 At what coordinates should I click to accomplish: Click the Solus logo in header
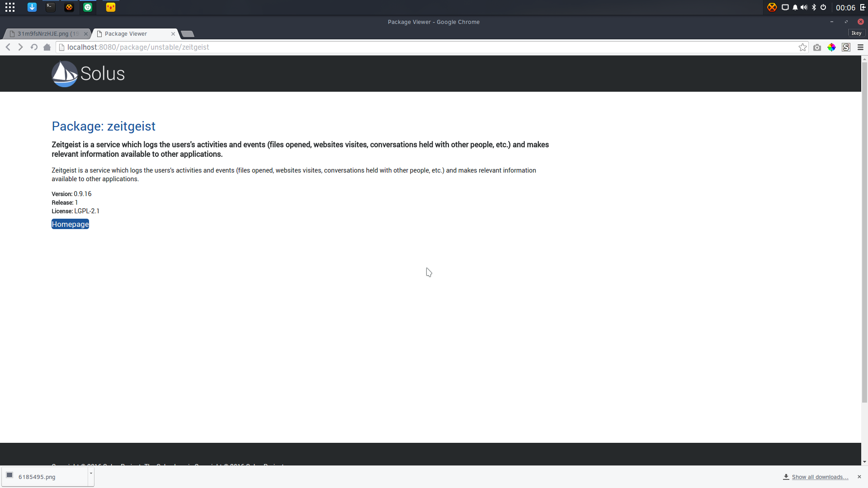pos(88,74)
